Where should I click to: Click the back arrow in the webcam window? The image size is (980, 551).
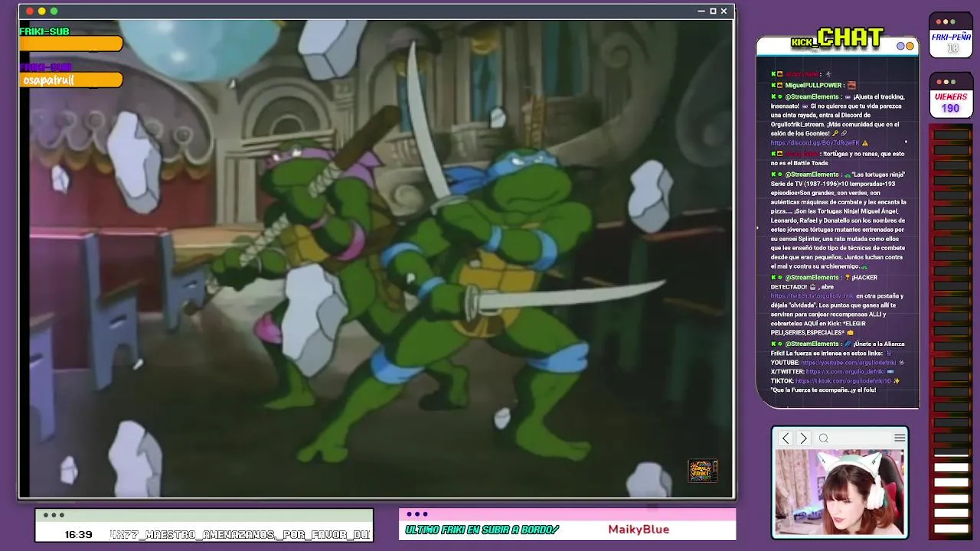[786, 439]
